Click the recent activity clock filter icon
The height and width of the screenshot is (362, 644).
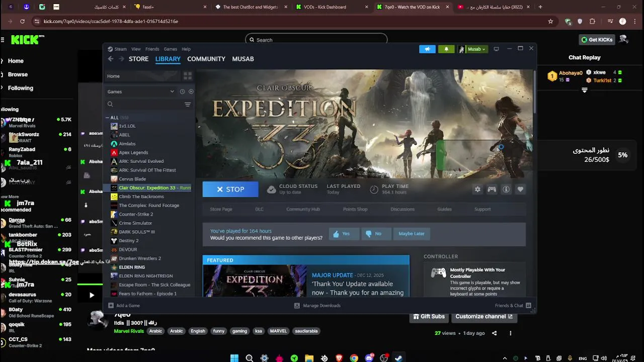pyautogui.click(x=182, y=92)
